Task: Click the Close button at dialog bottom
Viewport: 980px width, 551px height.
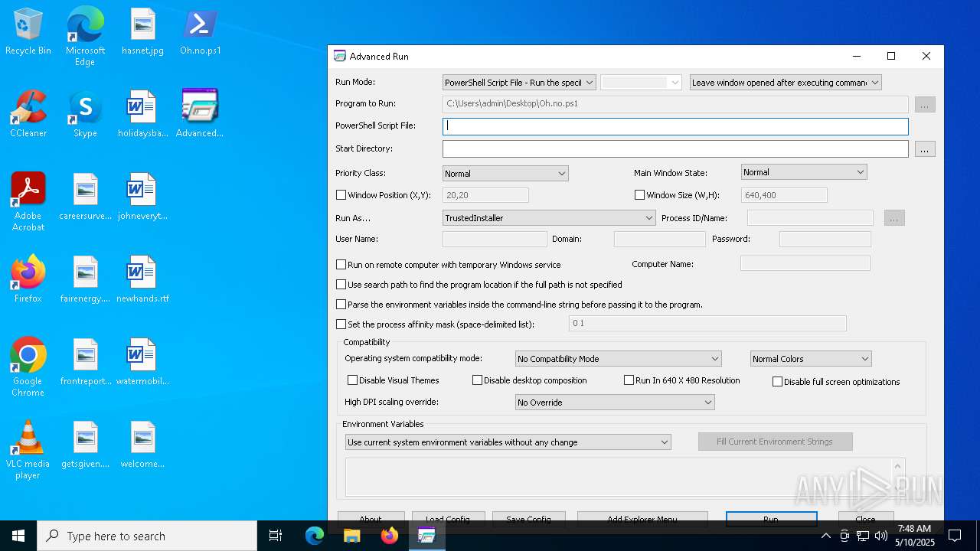Action: [865, 519]
